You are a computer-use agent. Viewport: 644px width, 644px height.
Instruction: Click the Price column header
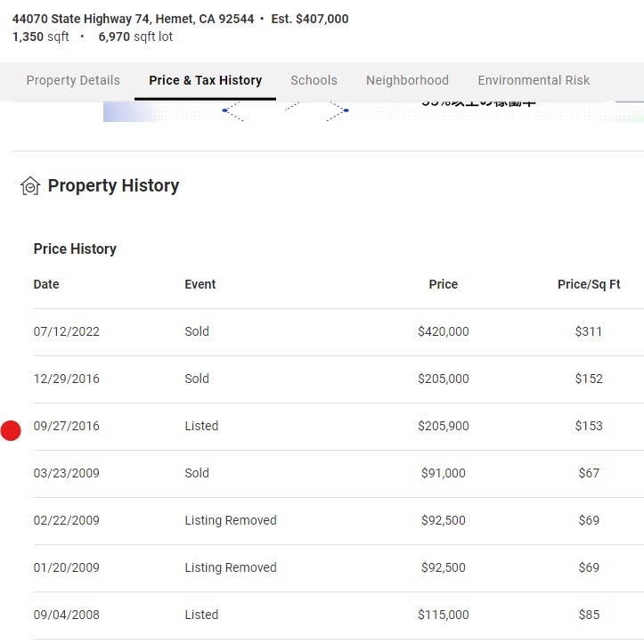point(444,284)
